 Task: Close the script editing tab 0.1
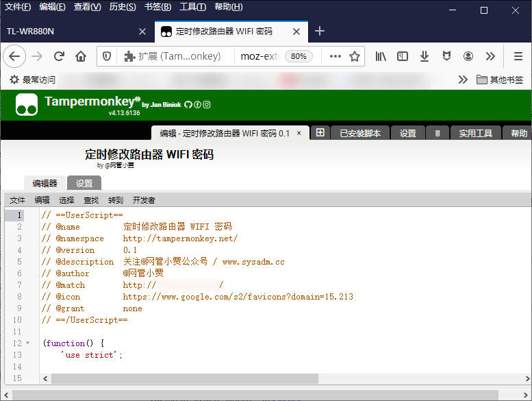coord(299,133)
